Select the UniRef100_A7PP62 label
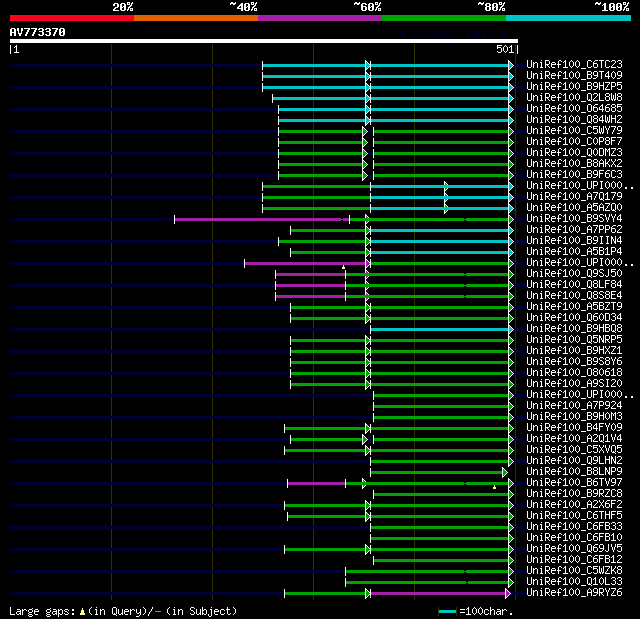Image resolution: width=640 pixels, height=619 pixels. [574, 230]
